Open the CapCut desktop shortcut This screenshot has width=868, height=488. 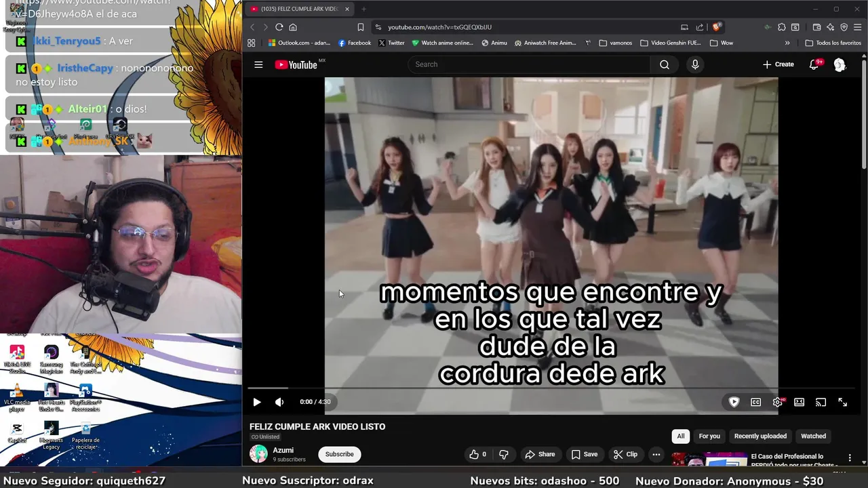point(17,433)
